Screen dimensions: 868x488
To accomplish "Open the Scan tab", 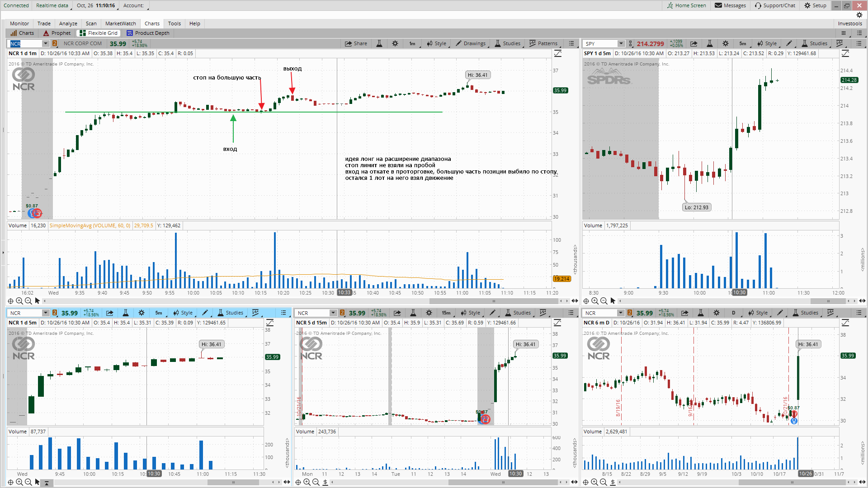I will point(91,23).
